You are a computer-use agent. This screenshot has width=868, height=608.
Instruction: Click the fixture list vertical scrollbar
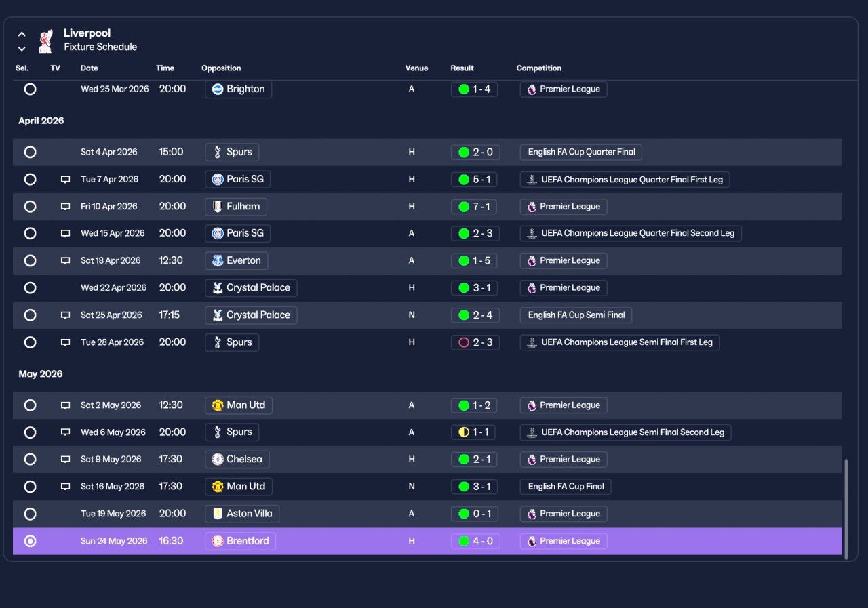(x=846, y=508)
